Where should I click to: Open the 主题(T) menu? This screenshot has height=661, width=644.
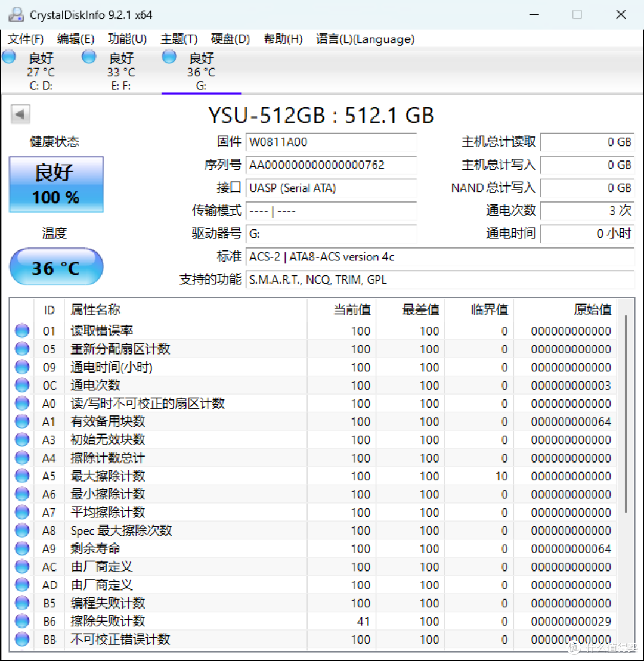179,39
